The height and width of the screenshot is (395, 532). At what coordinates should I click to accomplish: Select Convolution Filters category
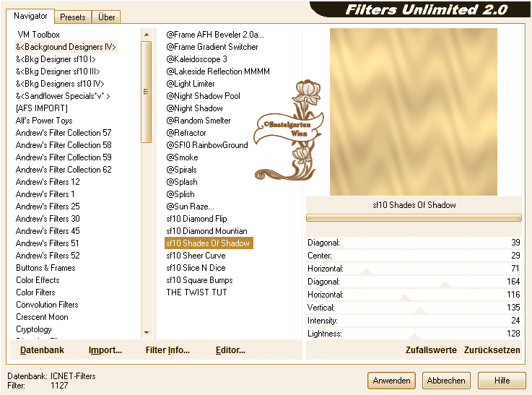[x=47, y=305]
